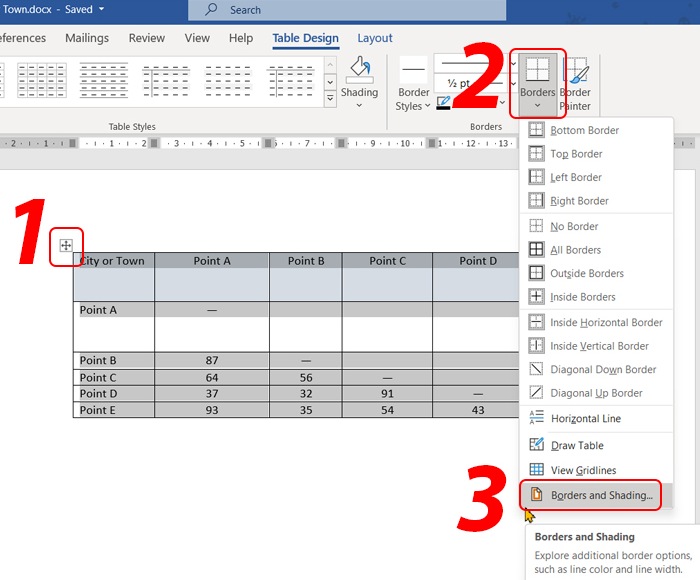Screen dimensions: 700x580
Task: Click the cell containing 87
Action: click(212, 360)
